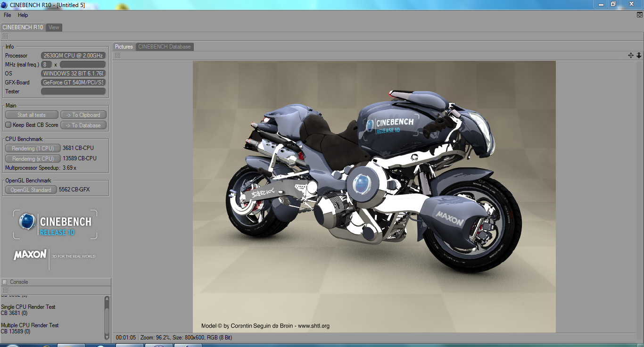Click the "Multiple CPU Render Test" console line
The height and width of the screenshot is (347, 644).
[30, 325]
